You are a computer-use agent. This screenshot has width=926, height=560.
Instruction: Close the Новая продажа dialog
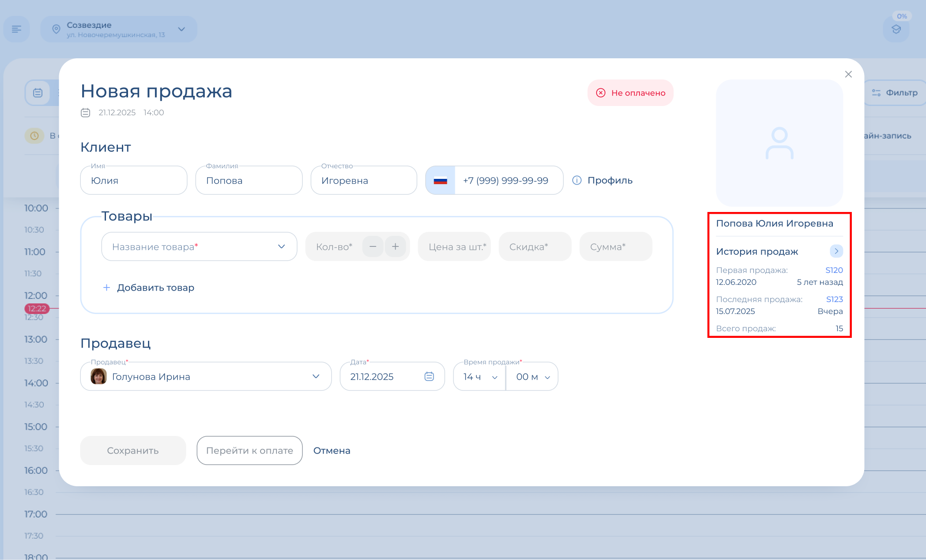pyautogui.click(x=848, y=74)
